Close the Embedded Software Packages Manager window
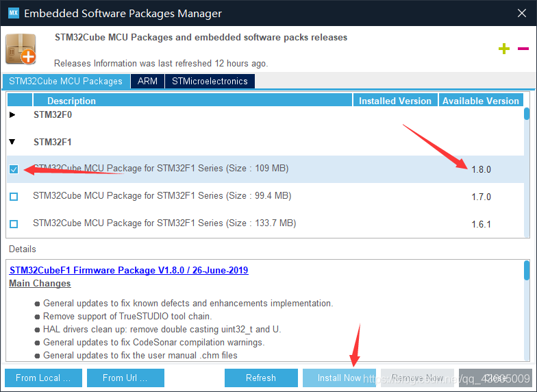The height and width of the screenshot is (392, 537). [x=522, y=13]
